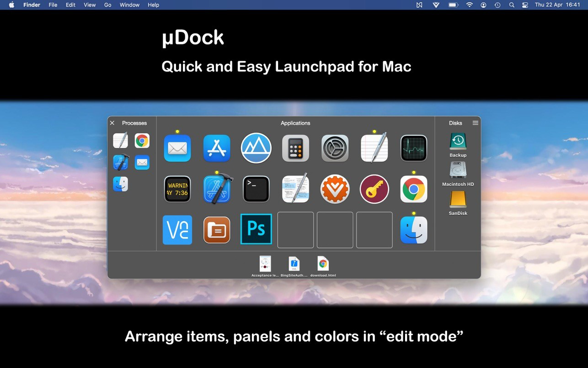The image size is (588, 368).
Task: Open the download.html file
Action: 323,264
